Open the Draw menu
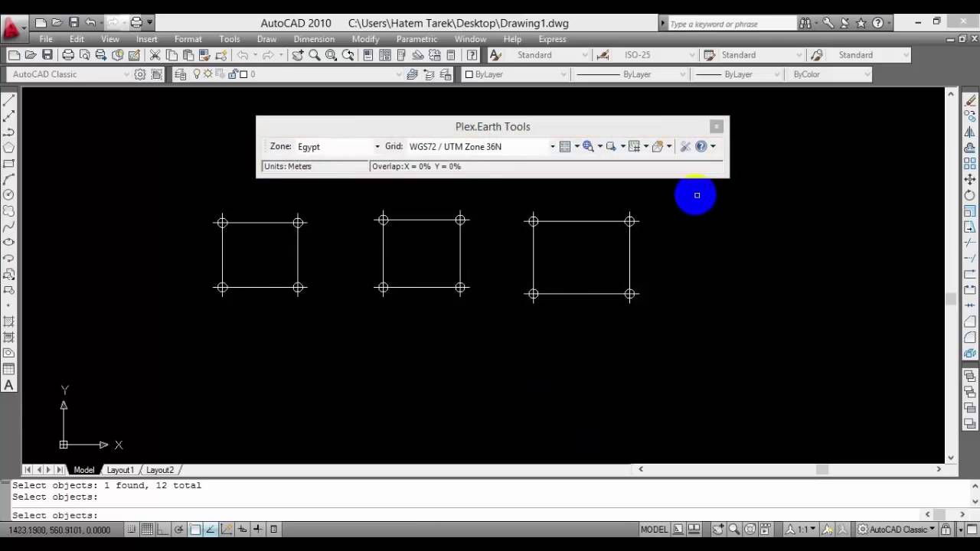 coord(266,39)
